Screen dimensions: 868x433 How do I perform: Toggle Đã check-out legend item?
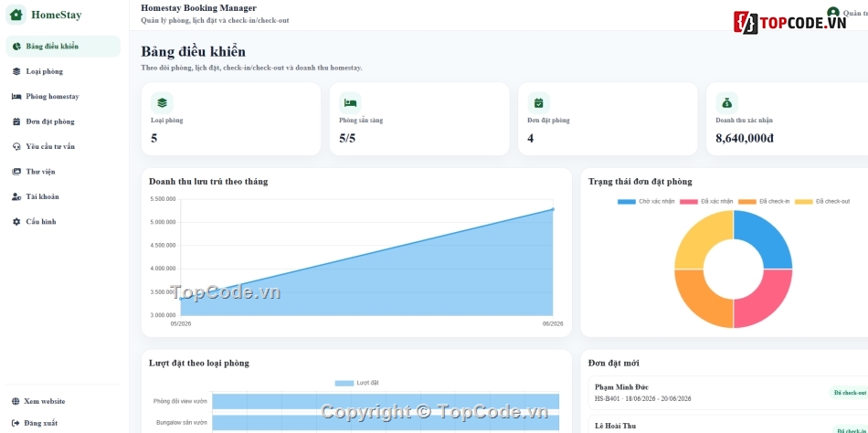[822, 202]
